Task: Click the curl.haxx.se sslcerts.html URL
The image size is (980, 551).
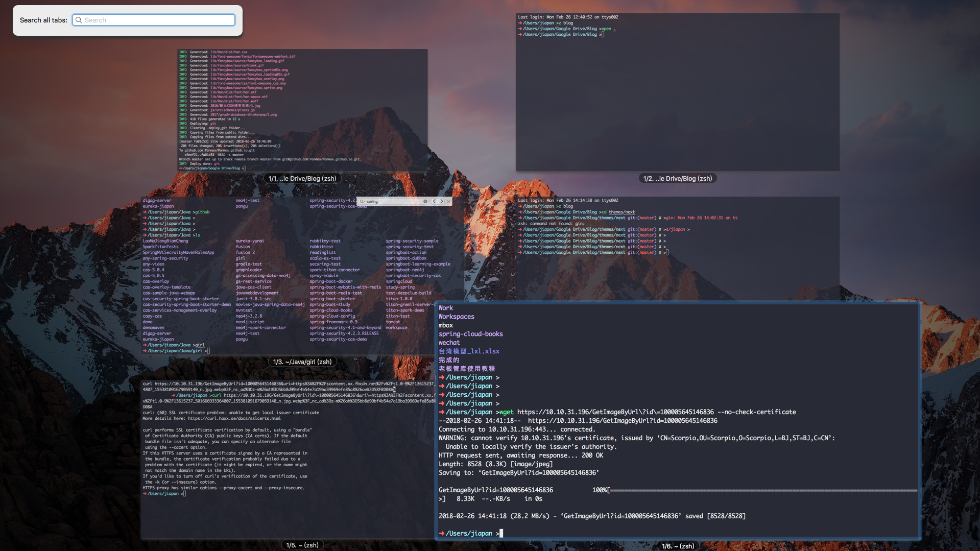Action: pyautogui.click(x=234, y=419)
